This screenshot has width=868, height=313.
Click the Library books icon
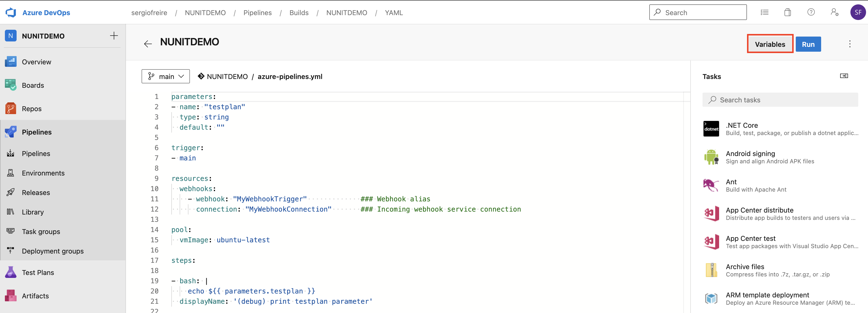pos(11,212)
